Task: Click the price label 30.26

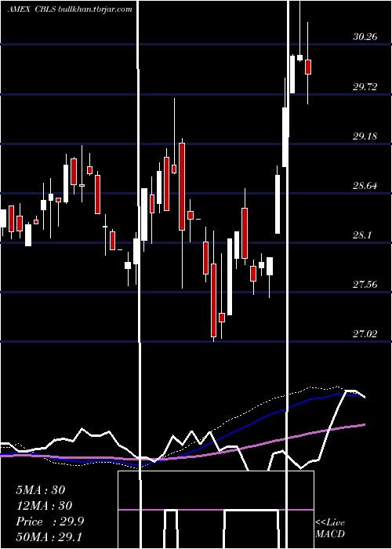Action: (365, 36)
